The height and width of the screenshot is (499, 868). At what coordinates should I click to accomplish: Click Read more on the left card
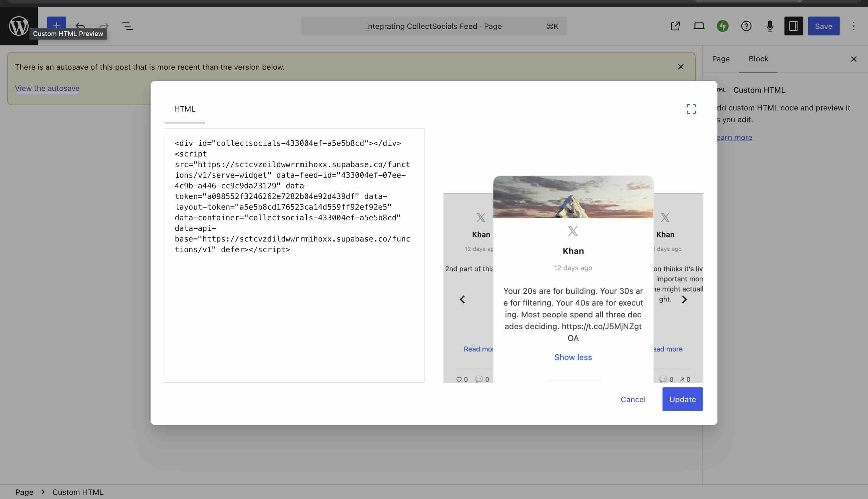click(x=478, y=349)
